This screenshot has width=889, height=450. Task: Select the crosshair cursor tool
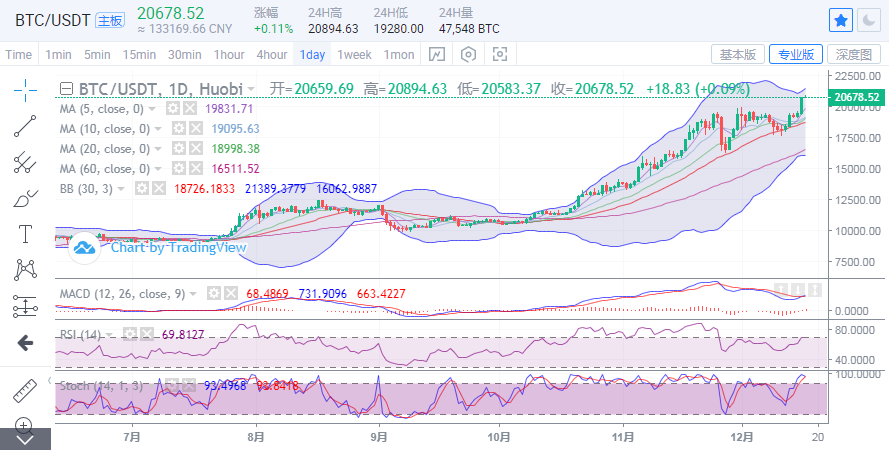pos(25,88)
